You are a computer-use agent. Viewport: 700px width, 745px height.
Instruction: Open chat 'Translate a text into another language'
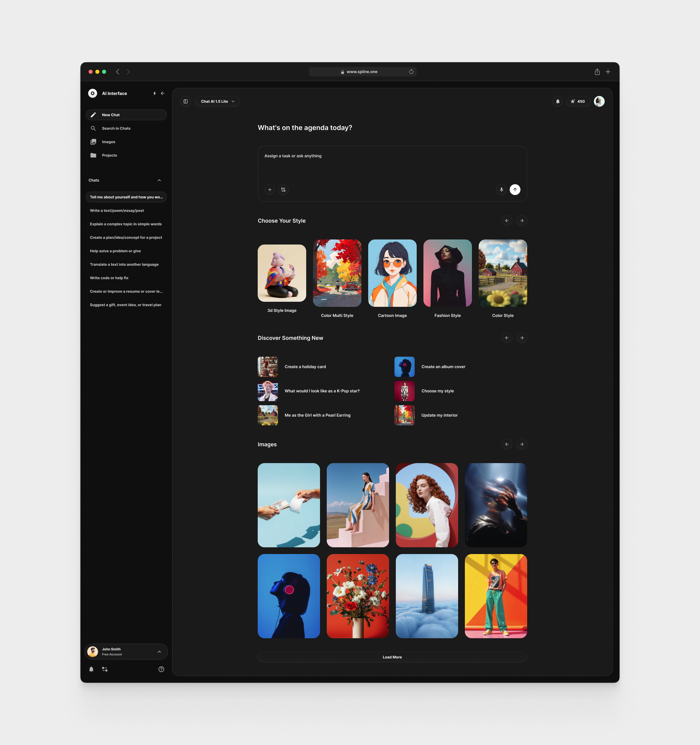(x=126, y=265)
